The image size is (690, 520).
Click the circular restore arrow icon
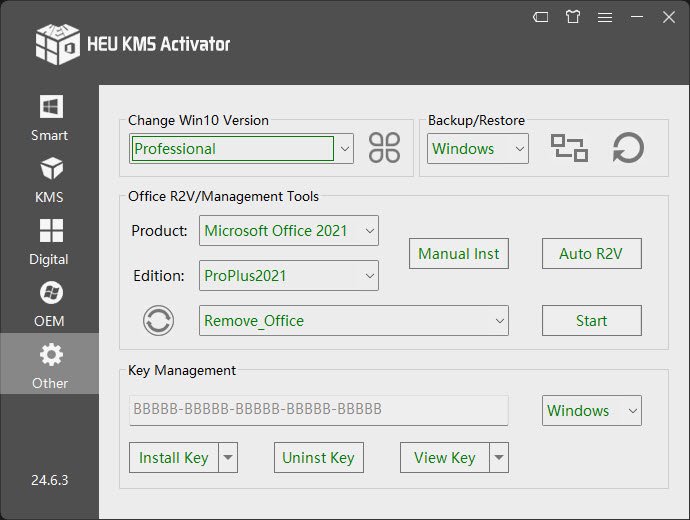[x=628, y=148]
